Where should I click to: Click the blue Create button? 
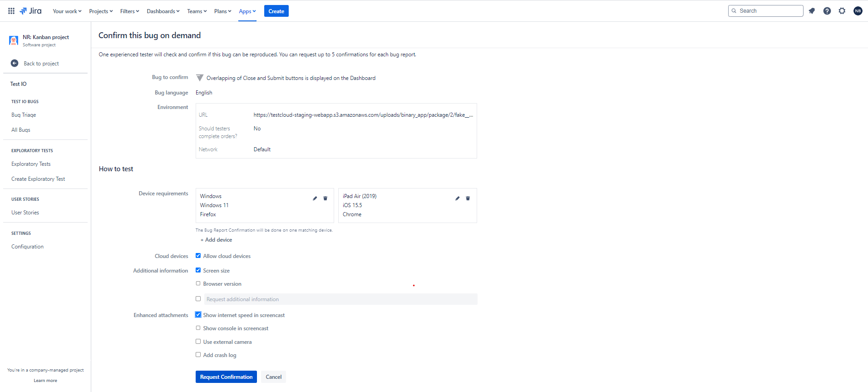point(276,11)
